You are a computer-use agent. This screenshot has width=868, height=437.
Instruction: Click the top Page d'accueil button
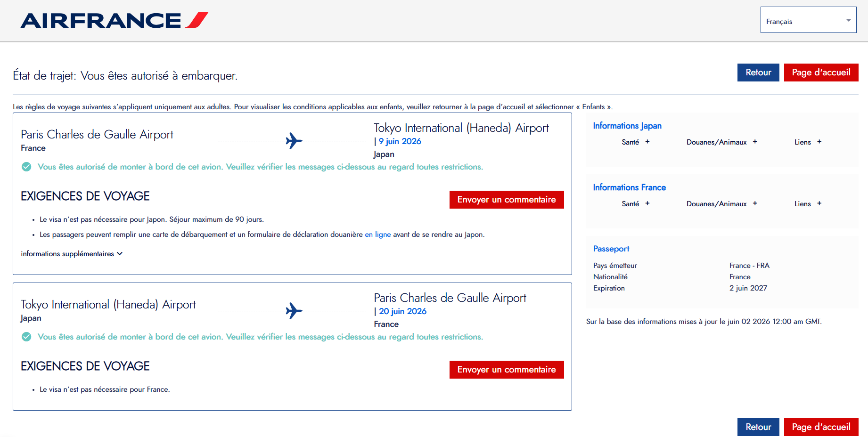821,73
